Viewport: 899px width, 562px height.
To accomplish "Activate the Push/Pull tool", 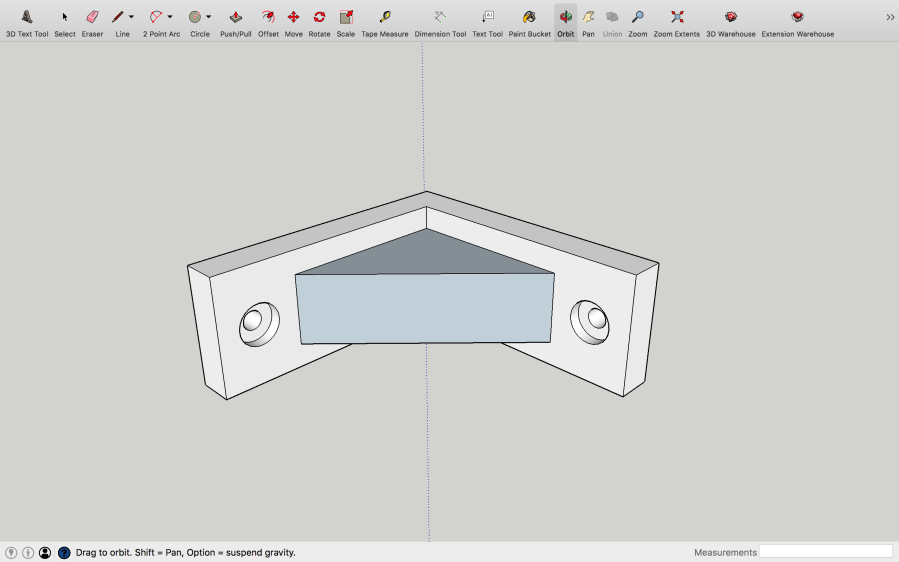I will 235,17.
